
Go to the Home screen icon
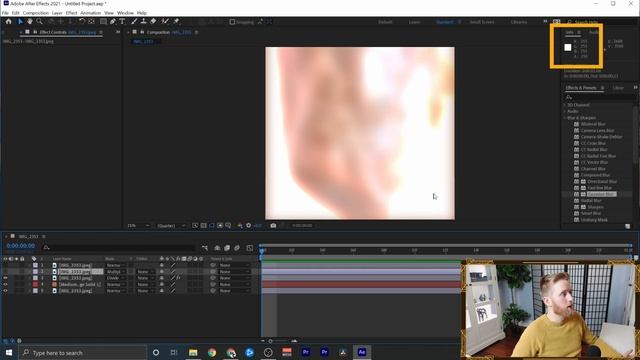8,22
